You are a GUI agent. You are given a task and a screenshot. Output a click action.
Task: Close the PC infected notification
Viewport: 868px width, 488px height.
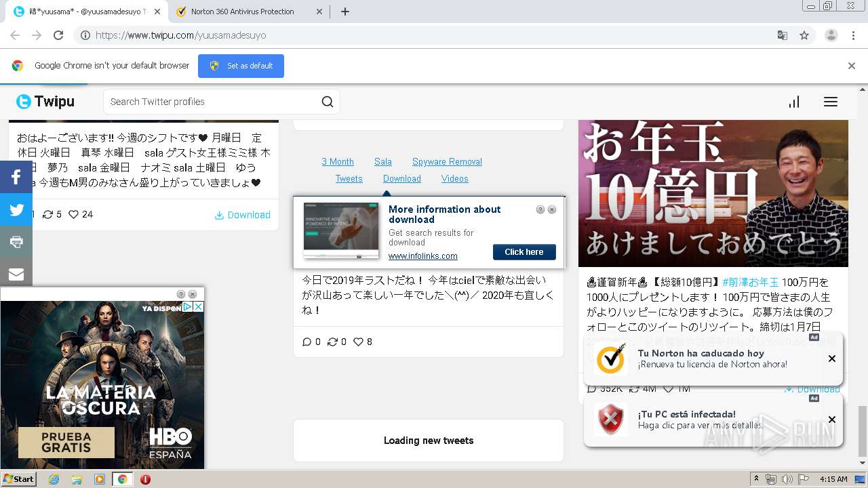pyautogui.click(x=832, y=420)
